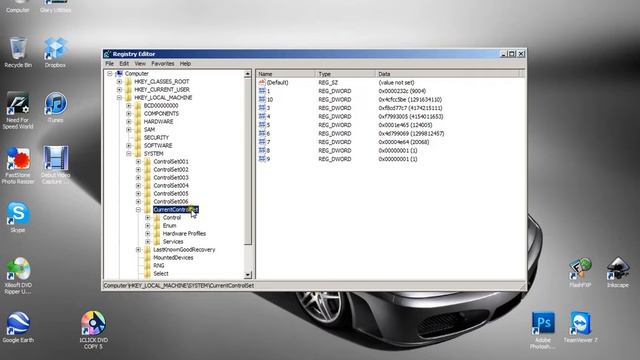Open the Help menu
This screenshot has width=640, height=360.
[x=185, y=64]
